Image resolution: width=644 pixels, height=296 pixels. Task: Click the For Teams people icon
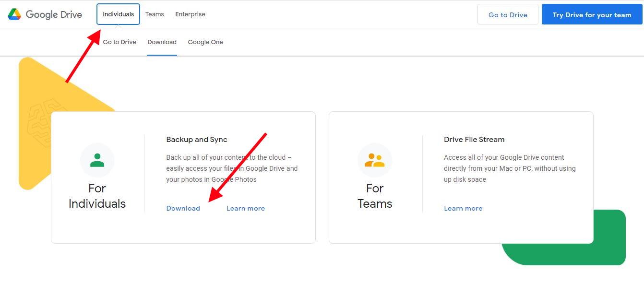(375, 160)
